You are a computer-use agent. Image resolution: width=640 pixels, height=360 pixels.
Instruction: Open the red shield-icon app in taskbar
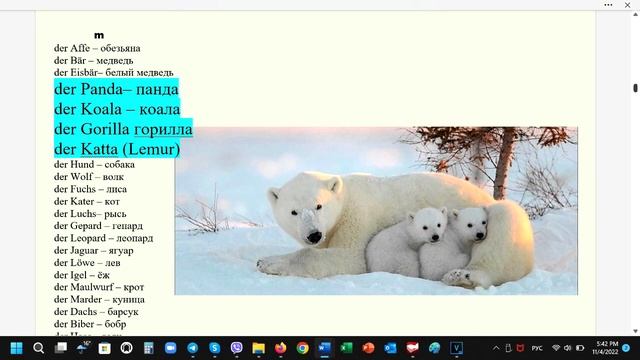point(413,348)
